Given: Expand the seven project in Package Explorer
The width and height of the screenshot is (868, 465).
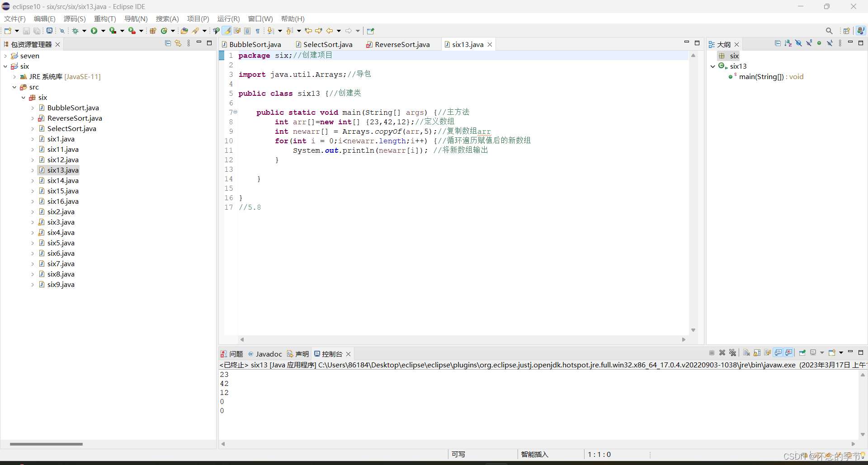Looking at the screenshot, I should [5, 56].
